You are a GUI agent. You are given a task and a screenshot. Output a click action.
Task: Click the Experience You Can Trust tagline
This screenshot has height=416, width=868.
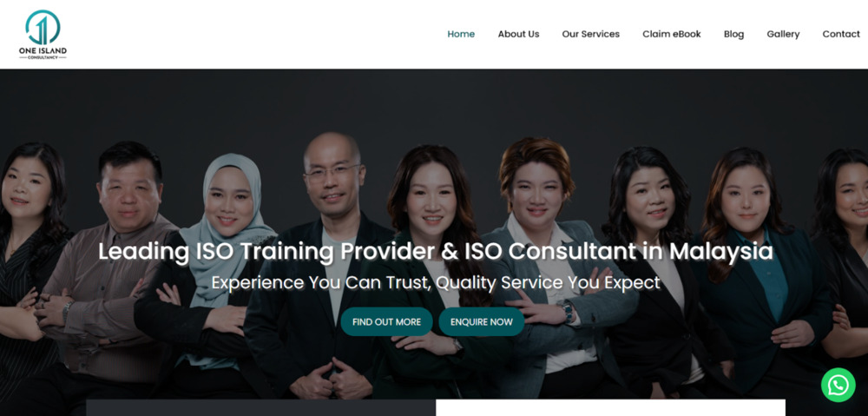click(436, 282)
